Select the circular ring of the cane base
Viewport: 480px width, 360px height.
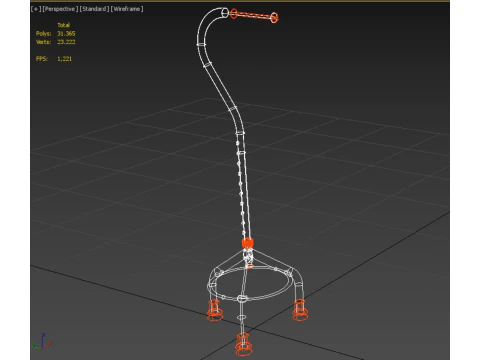[x=252, y=283]
